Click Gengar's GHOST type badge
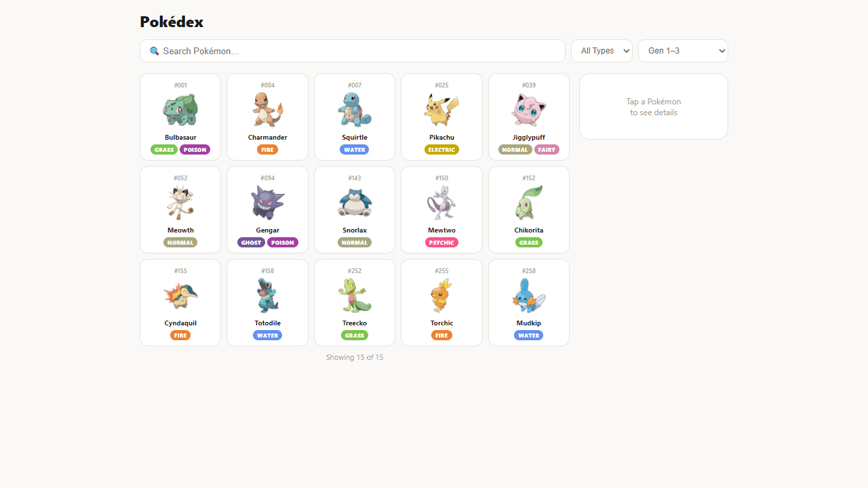 pos(252,243)
